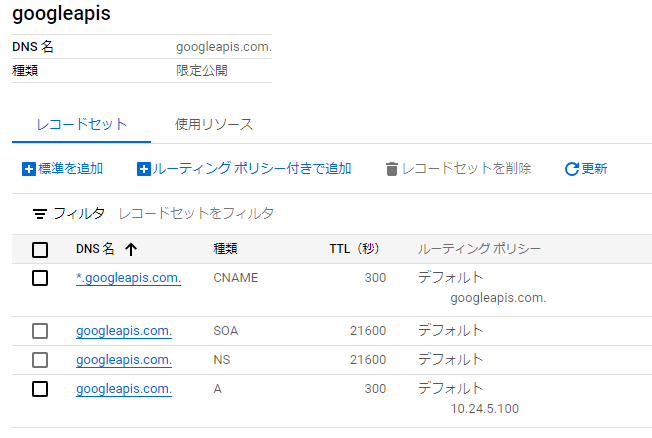Click the フィルタ filter icon
652x438 pixels.
40,213
